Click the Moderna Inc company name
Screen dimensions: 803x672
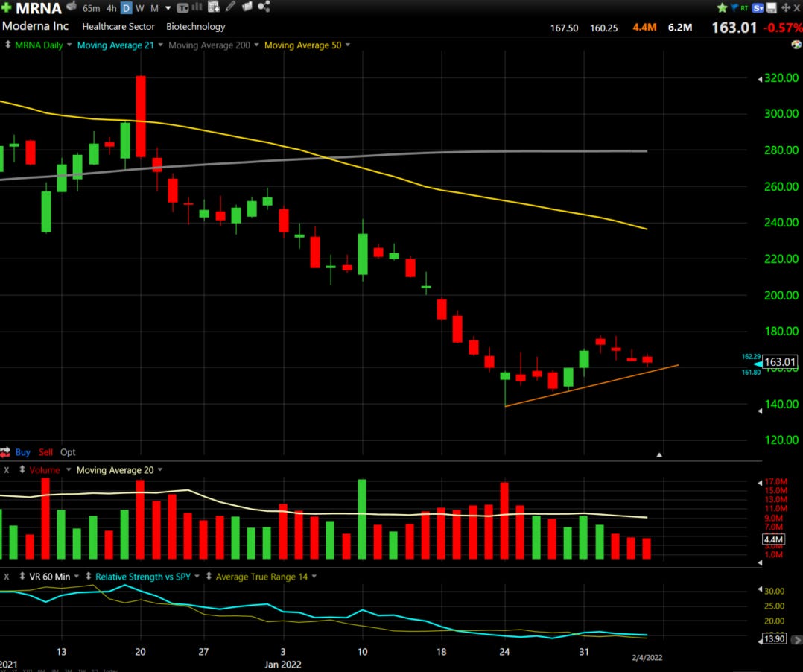[x=35, y=25]
